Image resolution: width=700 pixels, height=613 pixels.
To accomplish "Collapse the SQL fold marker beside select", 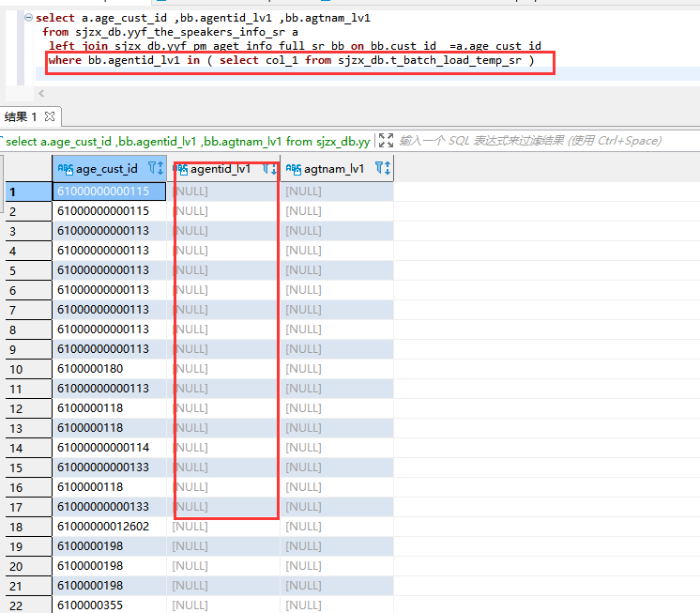I will tap(28, 18).
